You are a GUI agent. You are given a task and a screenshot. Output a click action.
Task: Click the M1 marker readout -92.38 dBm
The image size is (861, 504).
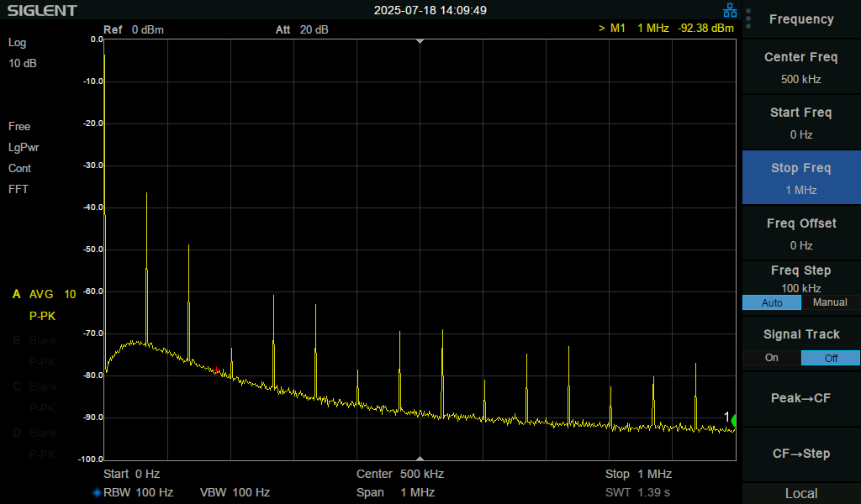666,28
